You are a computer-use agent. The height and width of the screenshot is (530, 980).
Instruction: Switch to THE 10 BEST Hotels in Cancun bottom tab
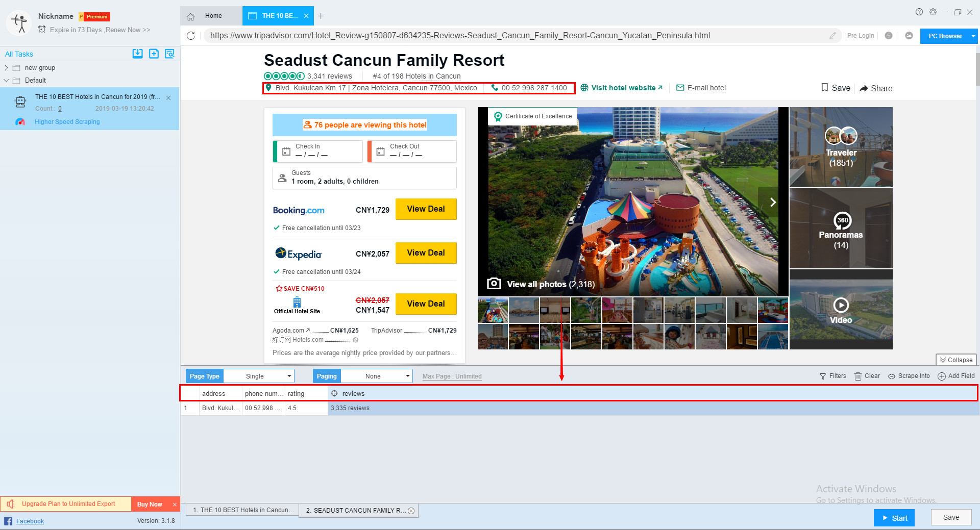point(242,510)
